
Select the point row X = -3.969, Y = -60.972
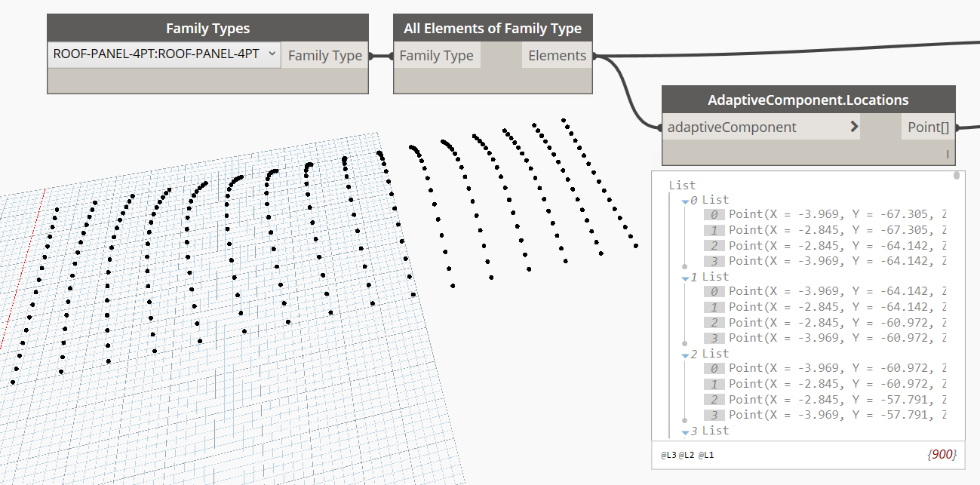pos(825,368)
